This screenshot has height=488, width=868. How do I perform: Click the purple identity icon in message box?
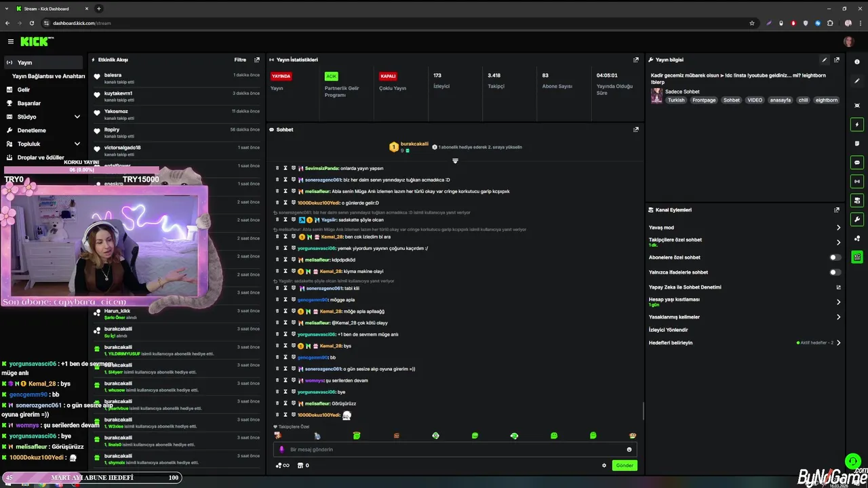pos(282,449)
